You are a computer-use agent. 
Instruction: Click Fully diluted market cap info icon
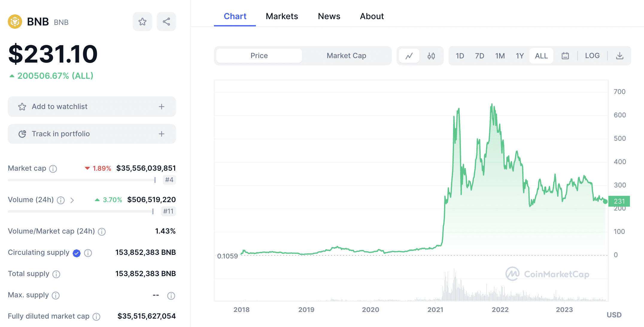[x=96, y=317]
